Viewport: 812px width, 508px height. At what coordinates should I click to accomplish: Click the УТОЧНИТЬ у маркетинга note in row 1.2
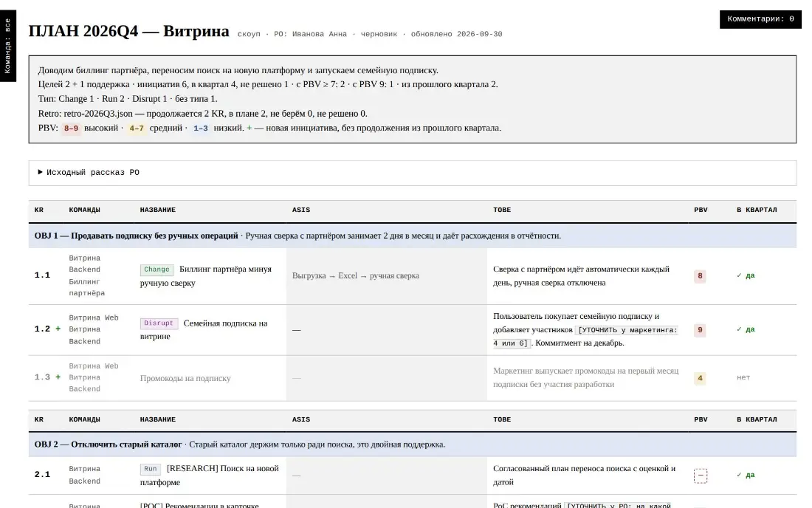coord(585,337)
